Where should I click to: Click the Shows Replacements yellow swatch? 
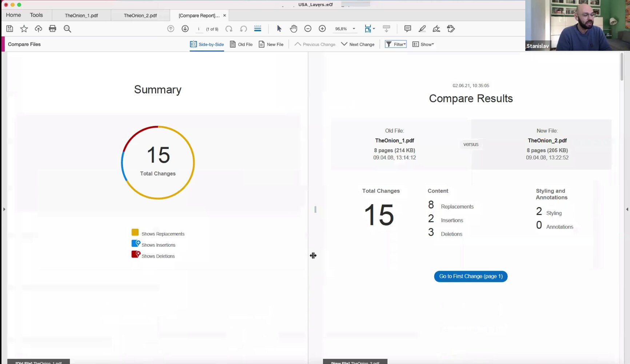click(x=135, y=232)
